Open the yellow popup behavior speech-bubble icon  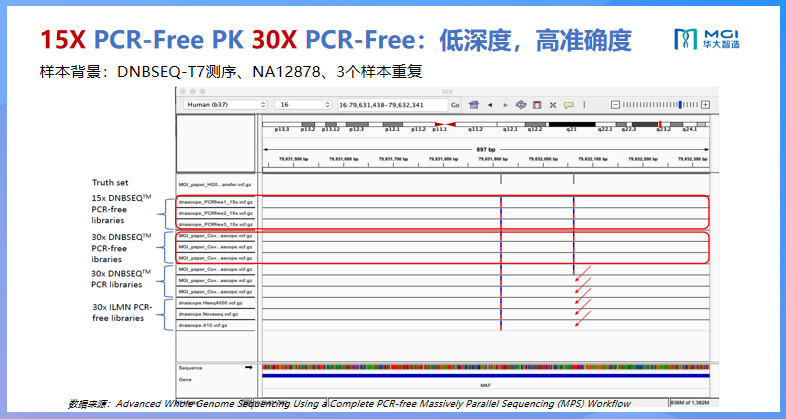pyautogui.click(x=568, y=105)
